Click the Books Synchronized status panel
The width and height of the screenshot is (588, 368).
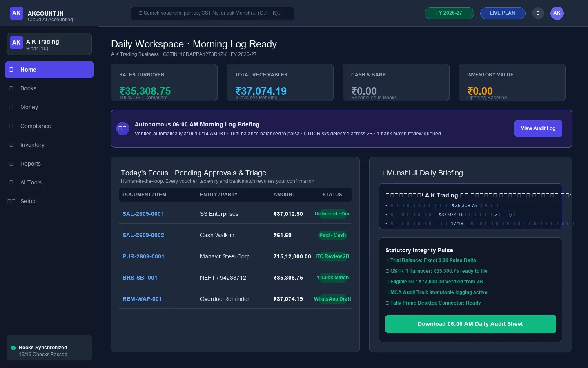click(x=49, y=348)
